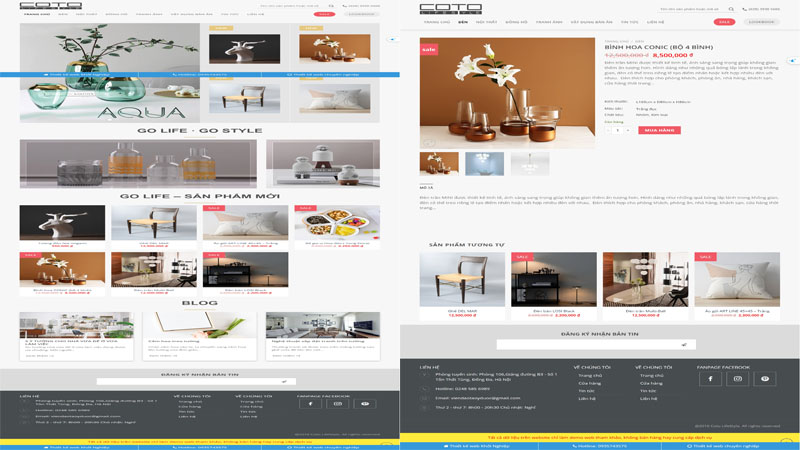The height and width of the screenshot is (450, 800).
Task: Open the Facebook icon in the product page footer
Action: 710,379
